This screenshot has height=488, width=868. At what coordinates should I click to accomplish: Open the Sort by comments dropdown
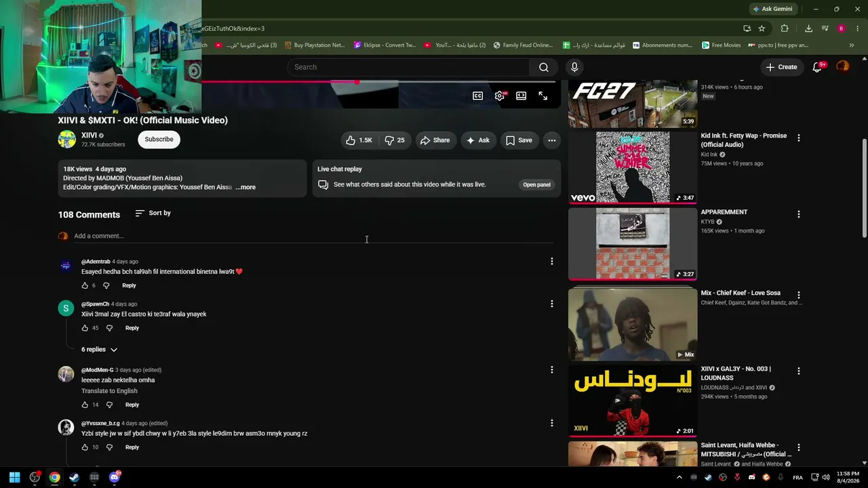[153, 213]
